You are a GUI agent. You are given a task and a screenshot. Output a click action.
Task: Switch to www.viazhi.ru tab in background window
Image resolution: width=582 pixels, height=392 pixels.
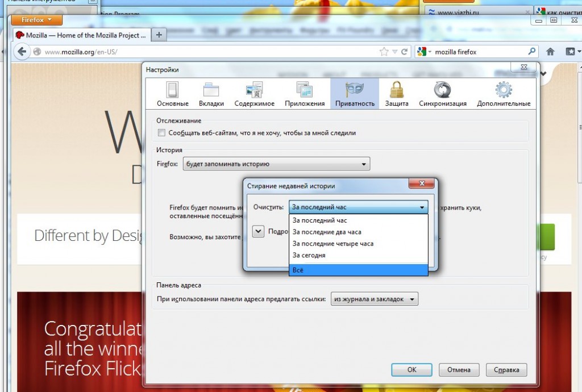tap(478, 11)
